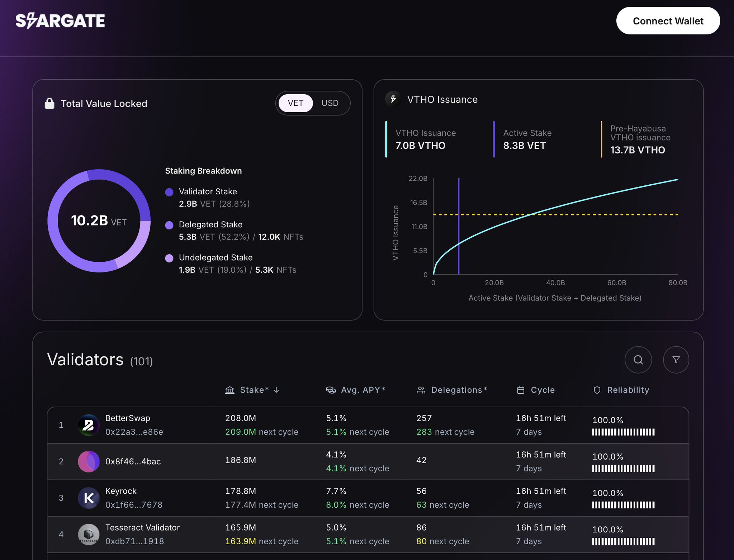Sort validators by Stake column
Screen dimensions: 734x560
pos(254,390)
